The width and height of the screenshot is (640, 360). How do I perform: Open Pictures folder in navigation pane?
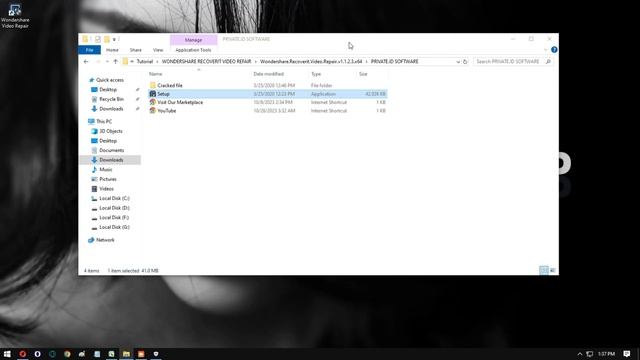tap(108, 179)
